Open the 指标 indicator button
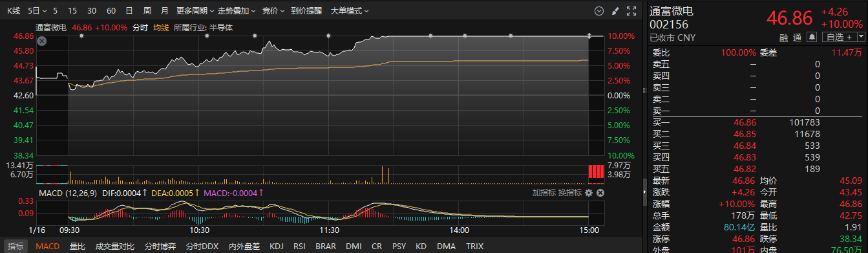The width and height of the screenshot is (868, 253). 16,246
